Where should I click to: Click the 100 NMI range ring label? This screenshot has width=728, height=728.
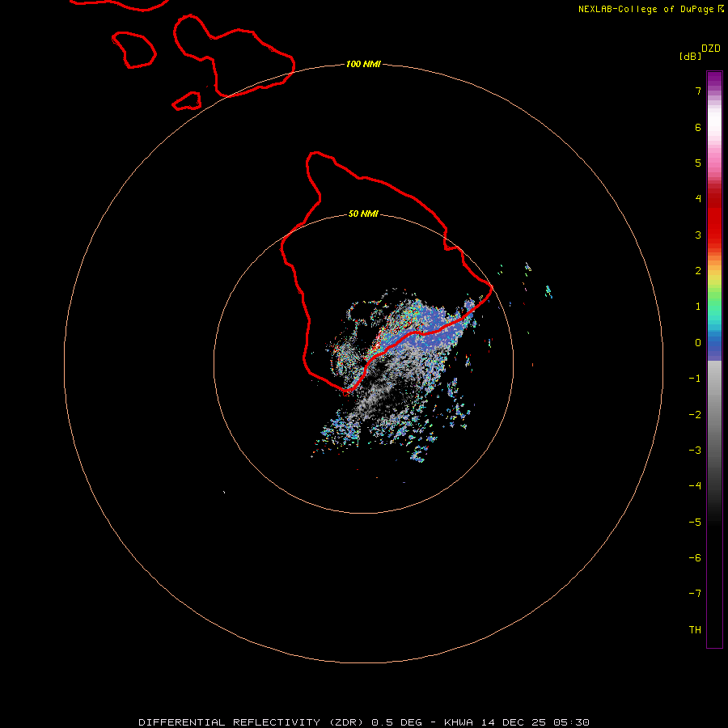(363, 64)
